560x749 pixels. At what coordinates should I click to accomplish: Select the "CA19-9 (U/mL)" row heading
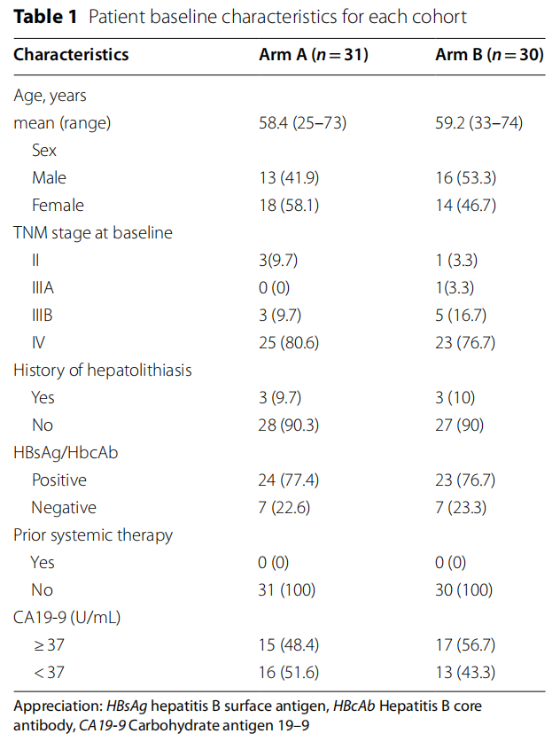click(x=66, y=618)
